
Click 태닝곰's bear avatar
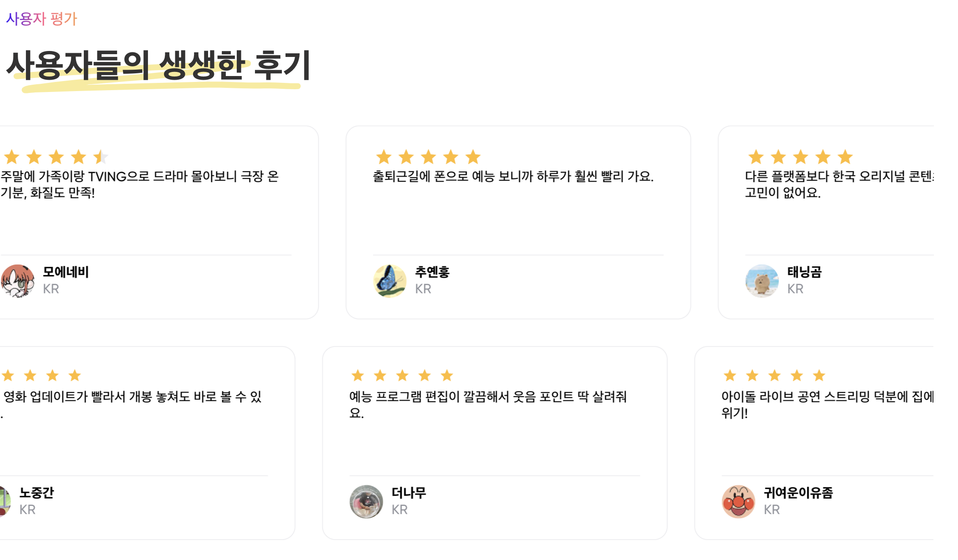(x=762, y=281)
